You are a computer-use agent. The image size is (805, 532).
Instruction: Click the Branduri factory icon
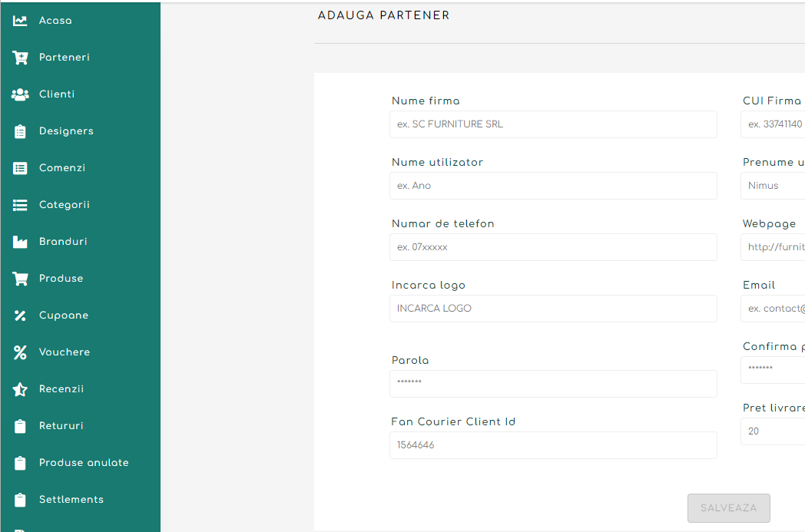tap(21, 242)
